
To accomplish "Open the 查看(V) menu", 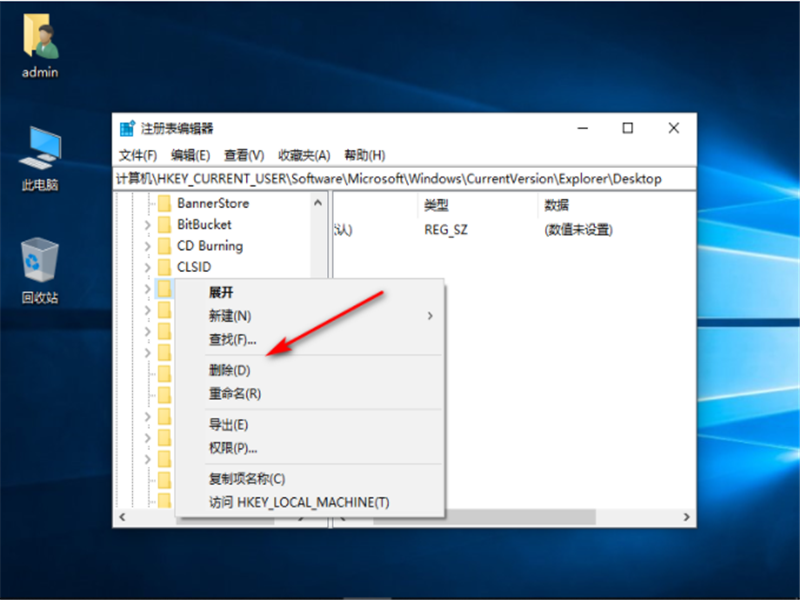I will pyautogui.click(x=240, y=154).
